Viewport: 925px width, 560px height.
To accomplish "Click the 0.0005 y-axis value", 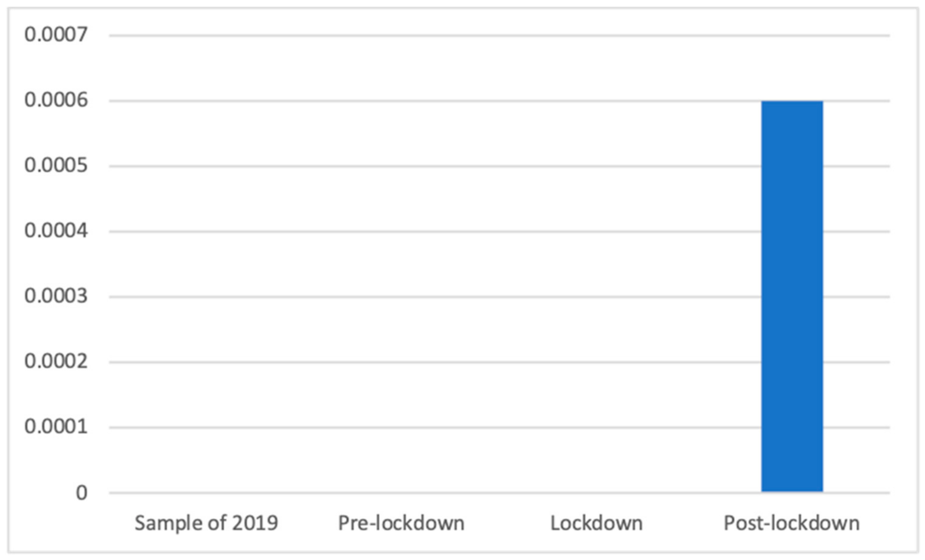I will coord(56,166).
